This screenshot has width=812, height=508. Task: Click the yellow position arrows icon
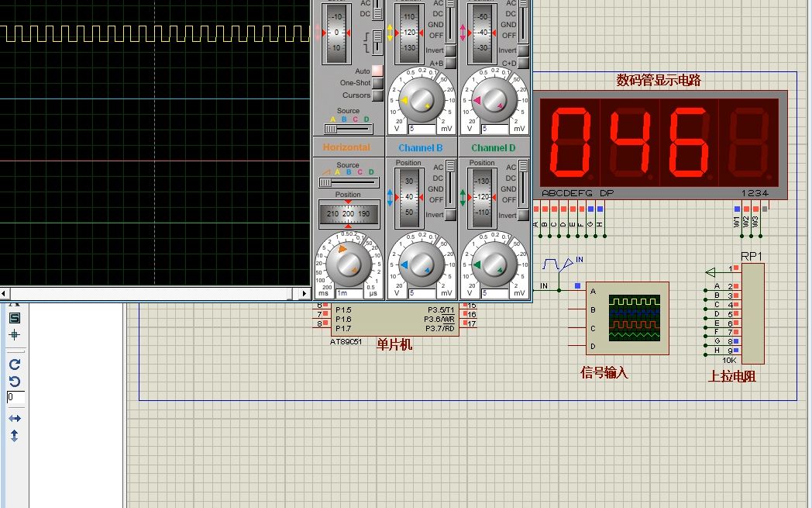(x=391, y=33)
